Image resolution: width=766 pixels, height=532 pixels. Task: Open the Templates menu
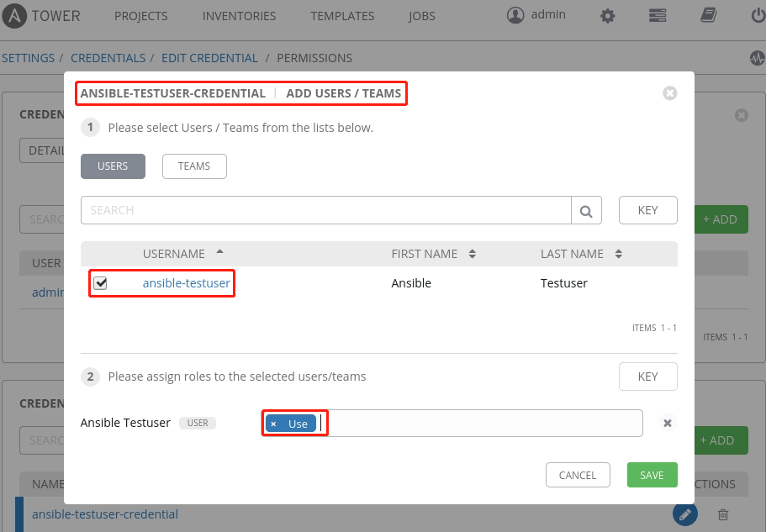pos(342,16)
